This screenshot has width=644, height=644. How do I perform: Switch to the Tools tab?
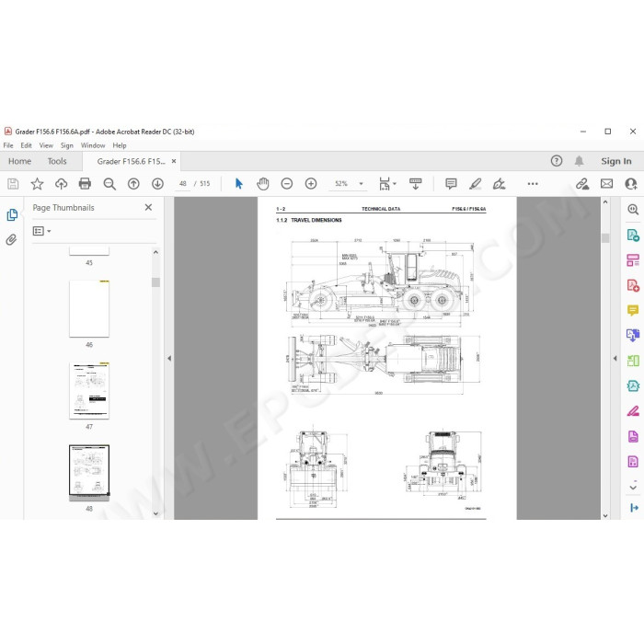click(57, 161)
